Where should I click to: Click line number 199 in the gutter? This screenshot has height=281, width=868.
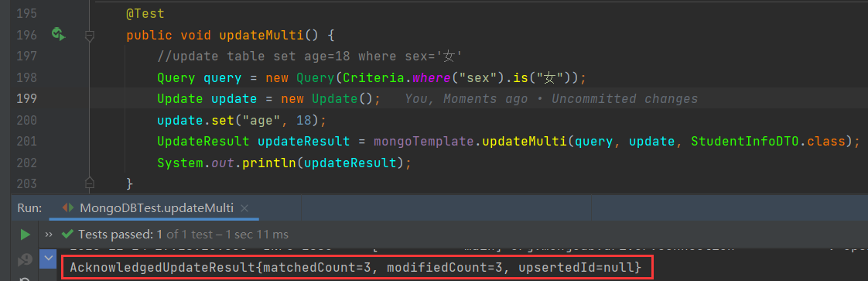pyautogui.click(x=27, y=98)
